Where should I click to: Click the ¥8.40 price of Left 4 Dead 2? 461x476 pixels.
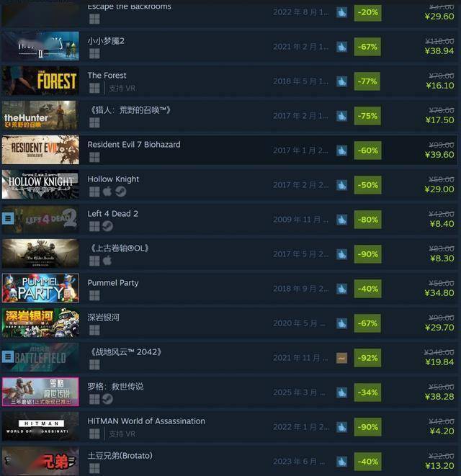pyautogui.click(x=442, y=224)
